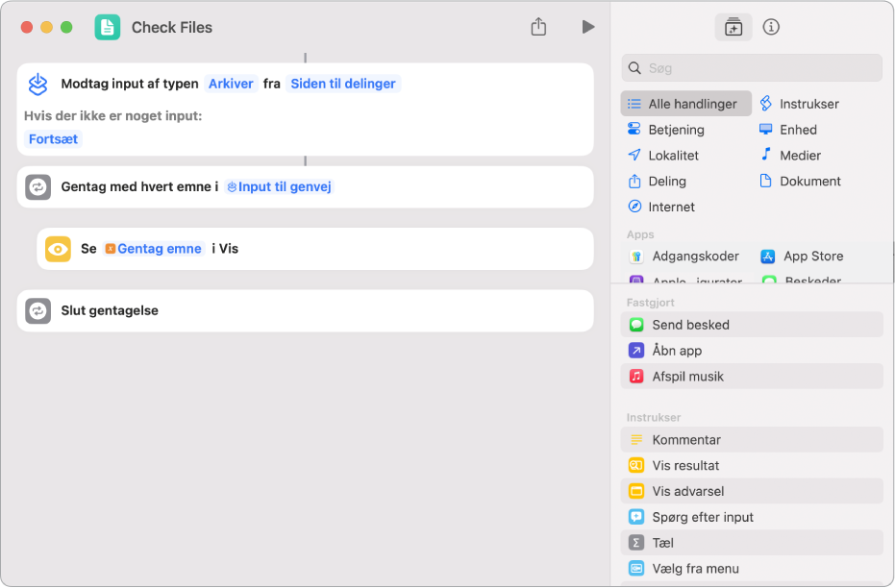895x588 pixels.
Task: Click the Input til genvej variable
Action: point(279,187)
